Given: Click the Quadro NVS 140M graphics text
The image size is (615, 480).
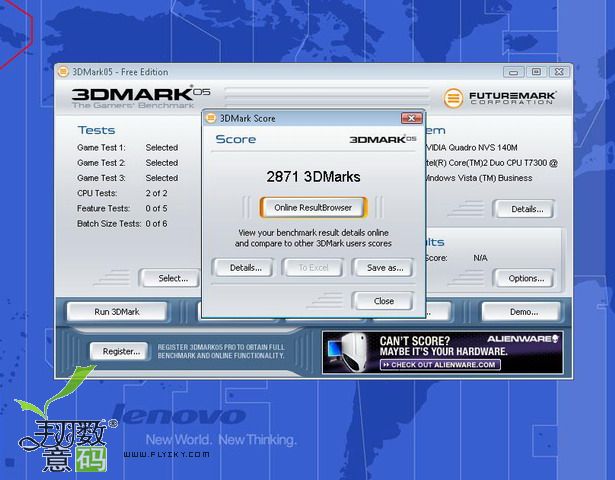Looking at the screenshot, I should pos(472,148).
